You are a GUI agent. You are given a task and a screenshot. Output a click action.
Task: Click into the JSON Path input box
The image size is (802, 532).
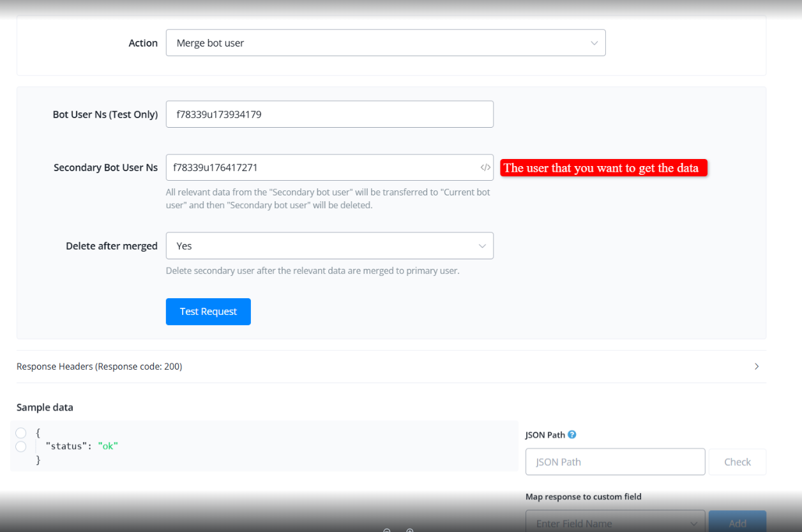pyautogui.click(x=615, y=462)
